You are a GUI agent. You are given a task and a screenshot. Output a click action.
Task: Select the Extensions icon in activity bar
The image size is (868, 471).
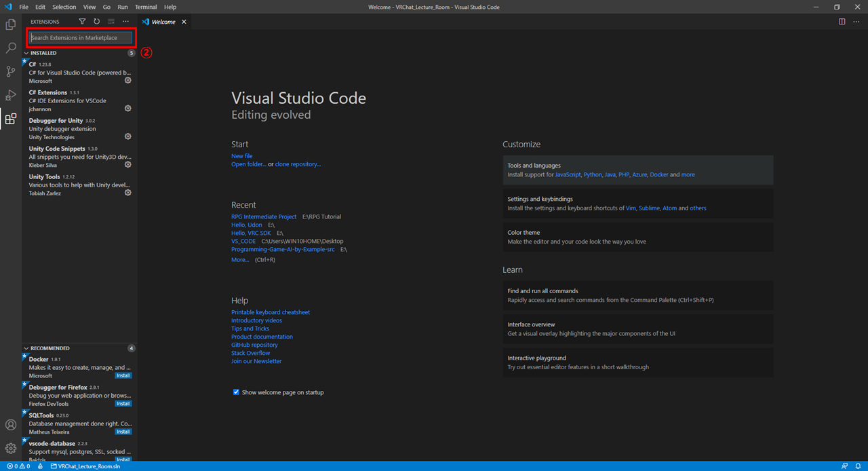pos(11,119)
